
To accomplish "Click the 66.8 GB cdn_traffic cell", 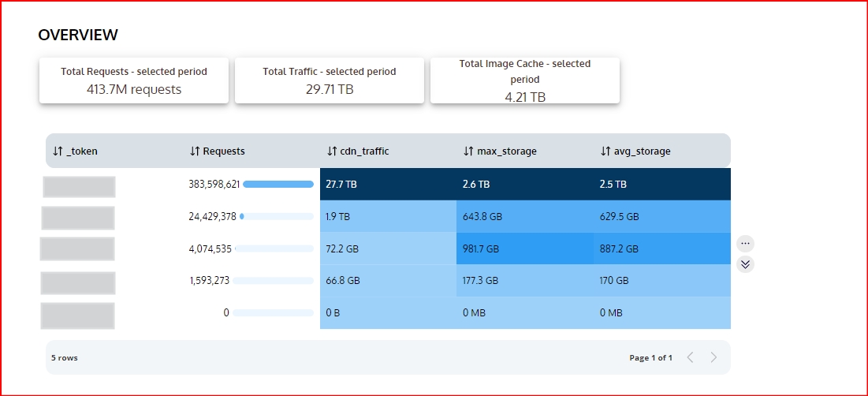I will [x=388, y=280].
